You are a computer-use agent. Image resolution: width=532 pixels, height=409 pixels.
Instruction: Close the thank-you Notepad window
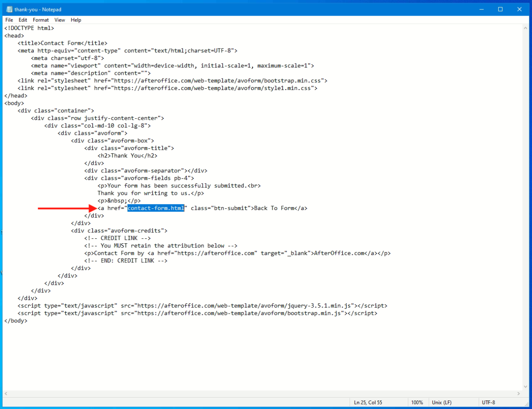(x=520, y=9)
